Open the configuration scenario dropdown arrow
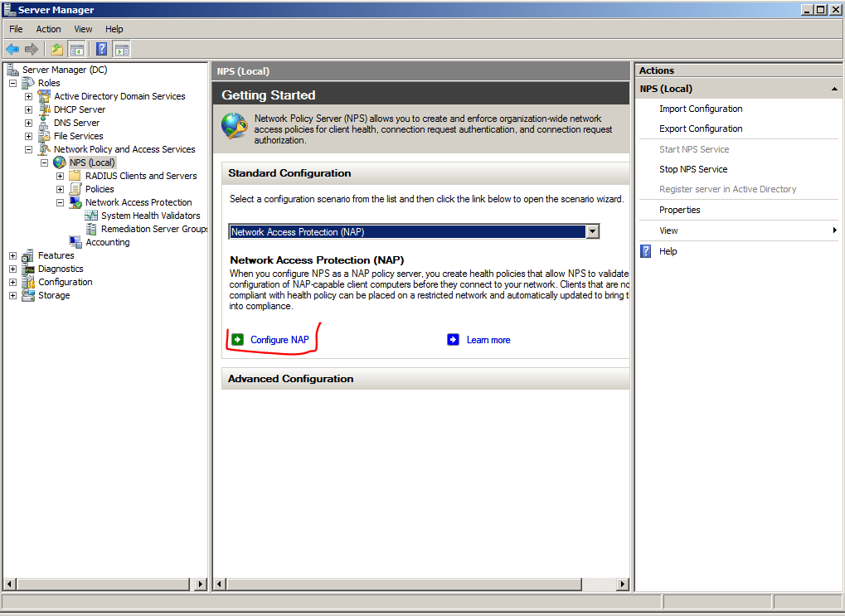 (x=592, y=232)
